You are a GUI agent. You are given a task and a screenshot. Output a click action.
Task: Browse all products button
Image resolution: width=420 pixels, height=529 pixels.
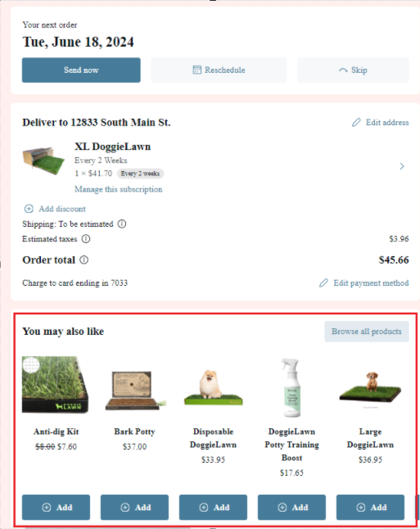[x=367, y=332]
